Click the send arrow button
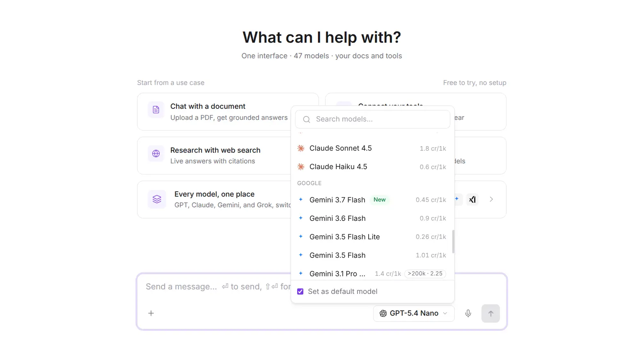Viewport: 644px width, 337px height. coord(490,314)
